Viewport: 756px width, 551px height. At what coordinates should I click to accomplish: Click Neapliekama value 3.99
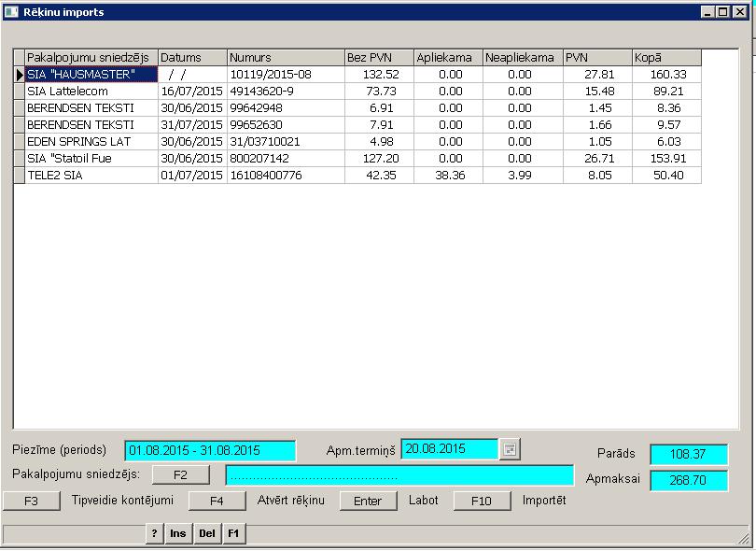(x=523, y=176)
